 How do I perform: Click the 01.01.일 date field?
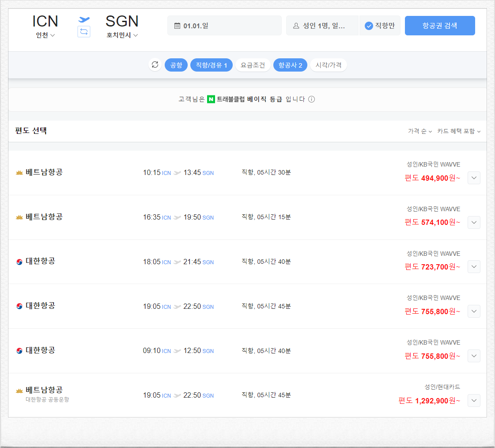[224, 26]
